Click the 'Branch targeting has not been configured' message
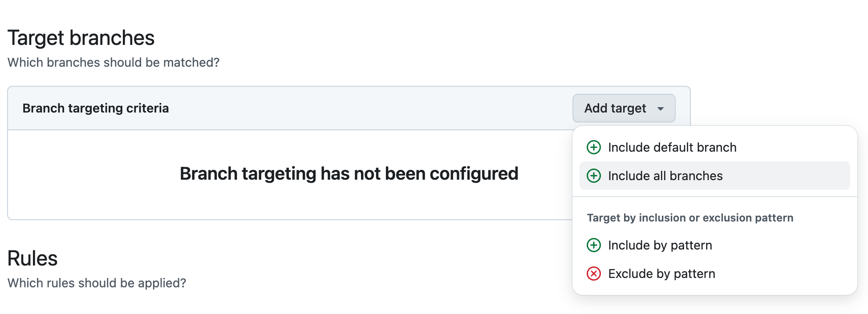 coord(349,173)
